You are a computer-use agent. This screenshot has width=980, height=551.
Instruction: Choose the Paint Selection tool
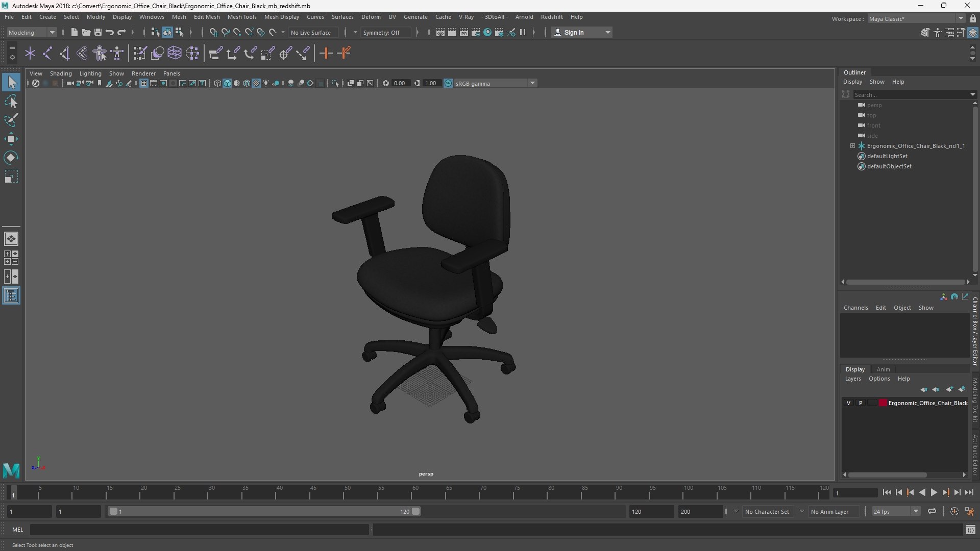(11, 120)
